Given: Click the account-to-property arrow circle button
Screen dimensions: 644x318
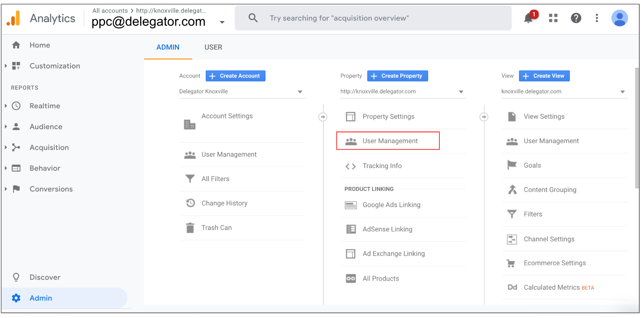Looking at the screenshot, I should pyautogui.click(x=323, y=117).
